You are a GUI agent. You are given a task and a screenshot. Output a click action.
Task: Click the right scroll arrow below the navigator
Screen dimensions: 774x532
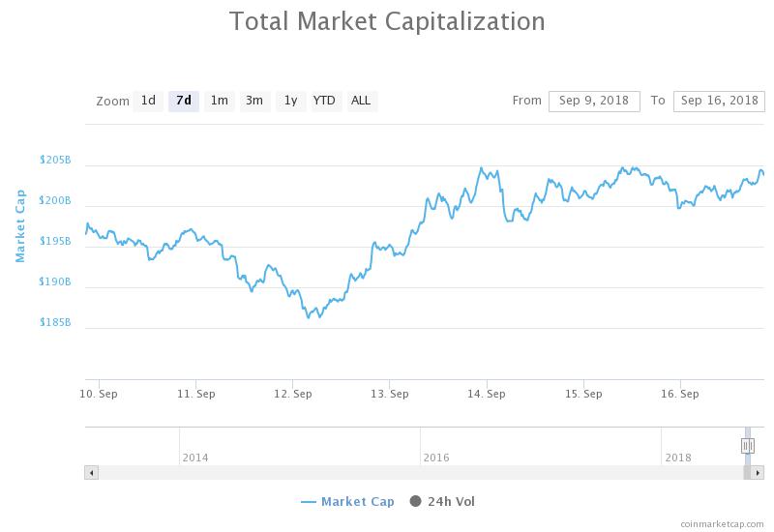click(759, 473)
